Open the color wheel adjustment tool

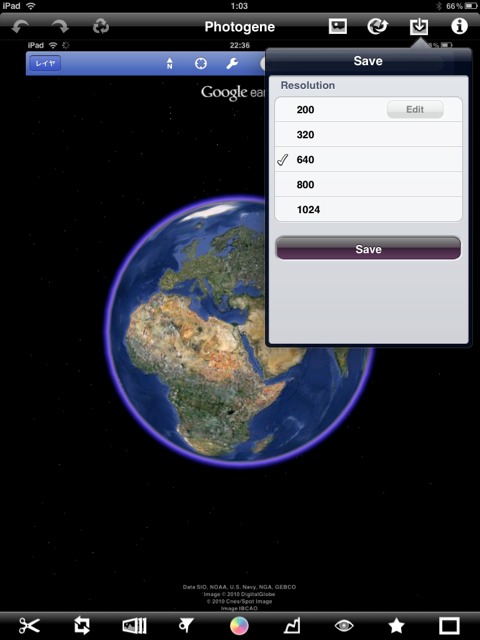tap(239, 625)
